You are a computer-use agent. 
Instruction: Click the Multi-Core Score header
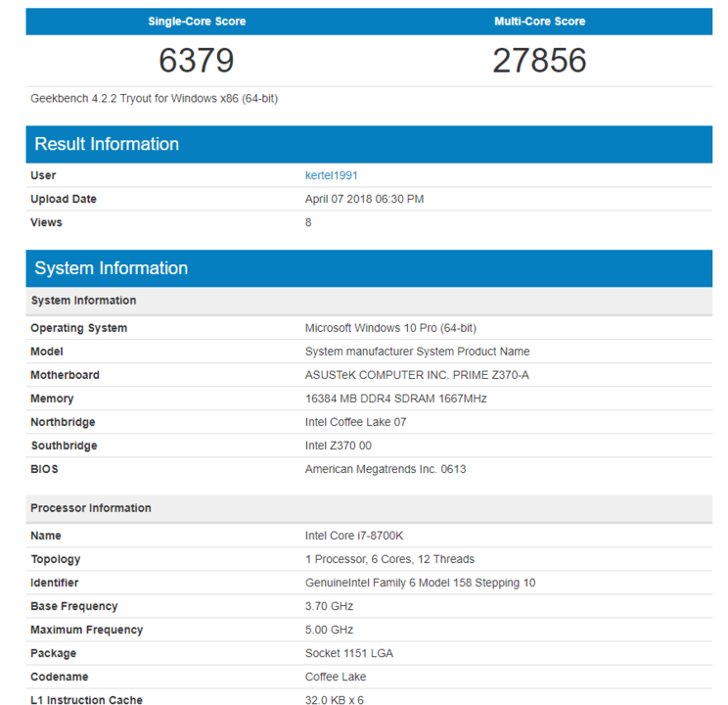pos(539,22)
